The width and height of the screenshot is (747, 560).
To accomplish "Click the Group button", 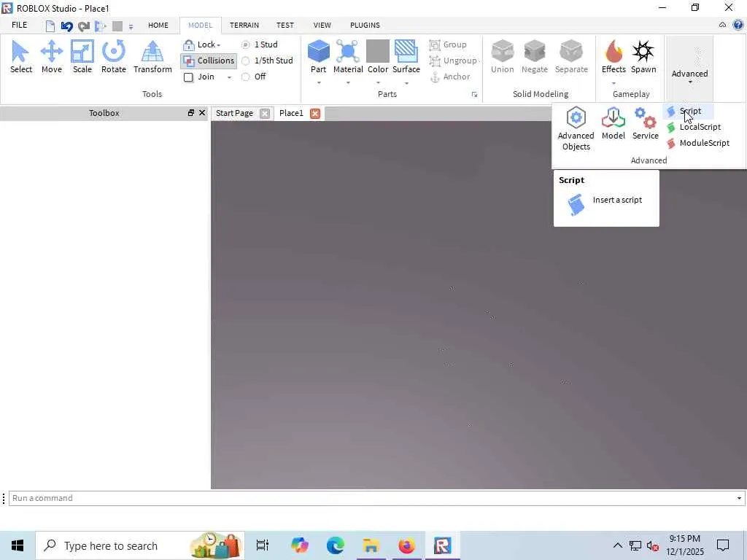I will click(x=448, y=44).
